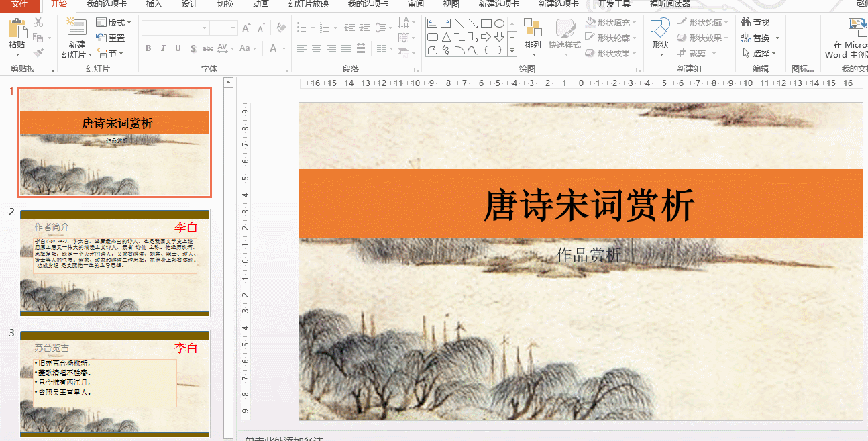868x441 pixels.
Task: Select the rectangle shape in the shapes gallery
Action: point(486,23)
